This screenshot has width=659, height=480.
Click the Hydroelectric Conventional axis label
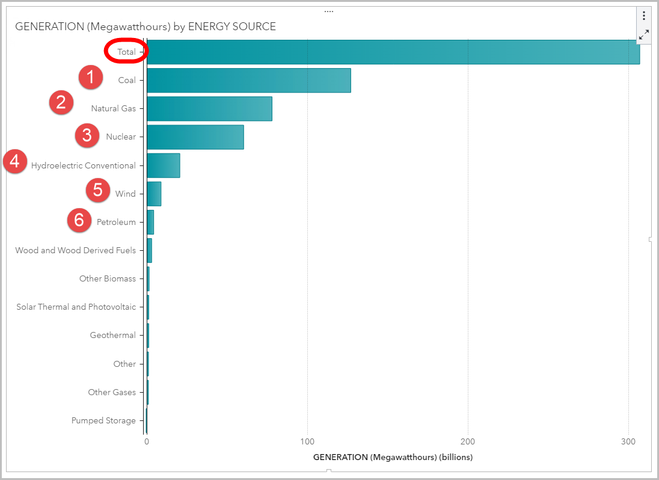[x=84, y=166]
